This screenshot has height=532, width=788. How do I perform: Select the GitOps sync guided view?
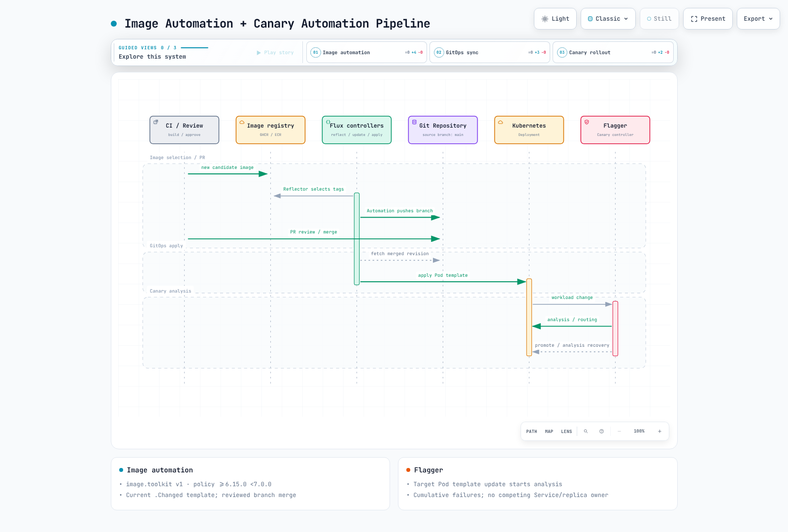click(x=490, y=53)
